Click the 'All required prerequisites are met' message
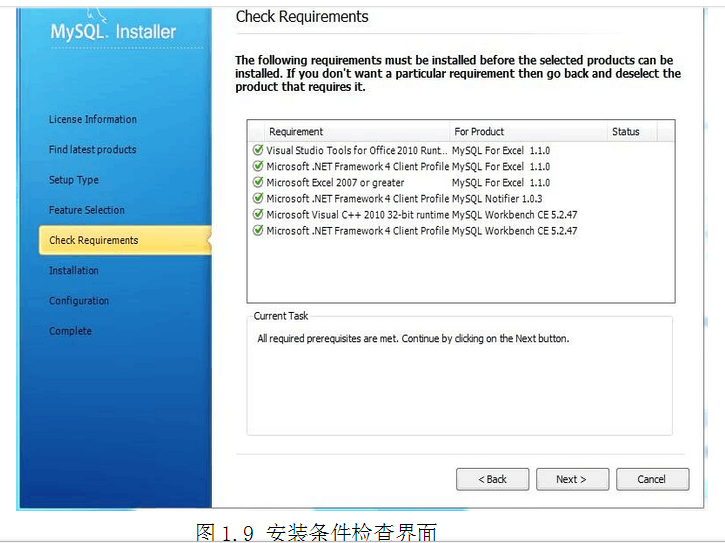The image size is (725, 543). (x=413, y=339)
